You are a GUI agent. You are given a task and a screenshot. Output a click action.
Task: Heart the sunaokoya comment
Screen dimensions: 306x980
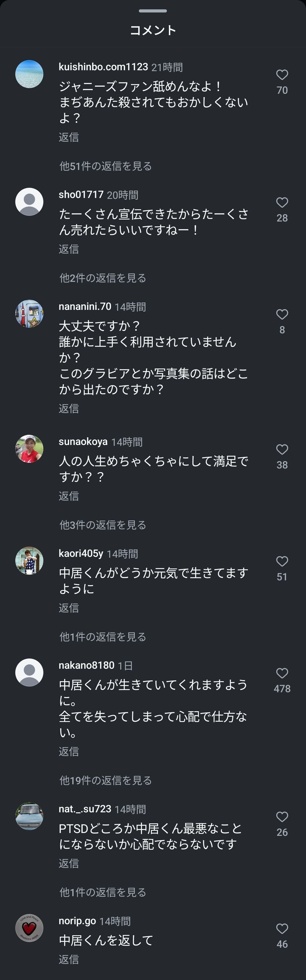pos(282,449)
